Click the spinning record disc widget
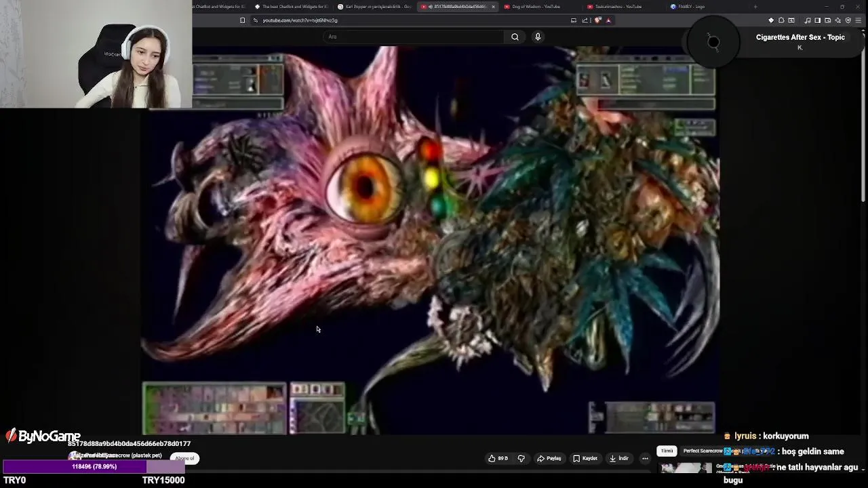 [713, 42]
